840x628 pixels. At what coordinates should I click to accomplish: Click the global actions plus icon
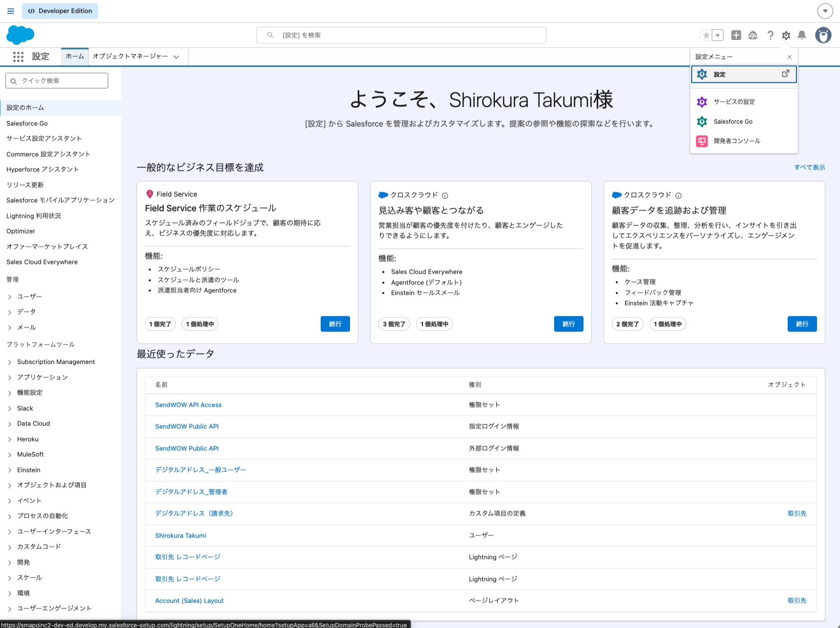coord(736,35)
